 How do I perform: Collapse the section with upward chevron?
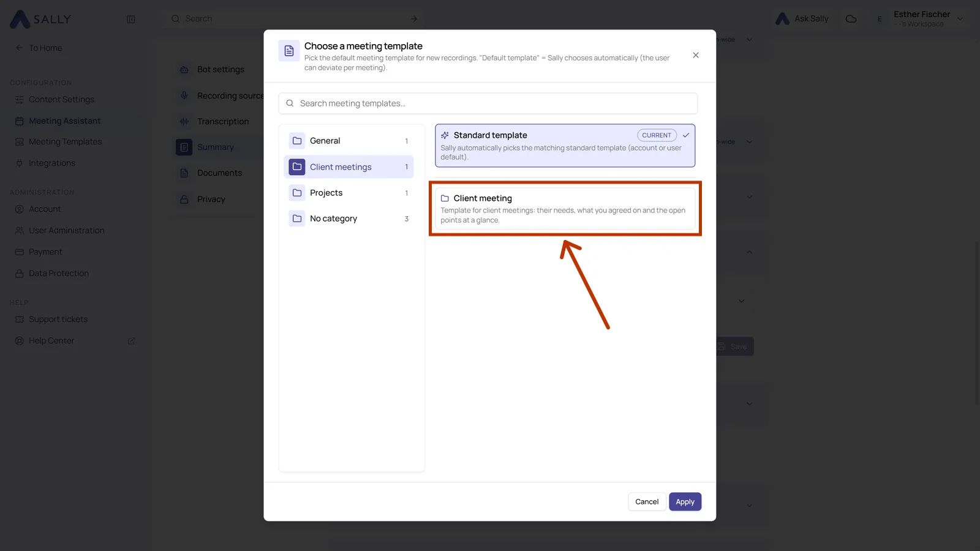pyautogui.click(x=749, y=252)
